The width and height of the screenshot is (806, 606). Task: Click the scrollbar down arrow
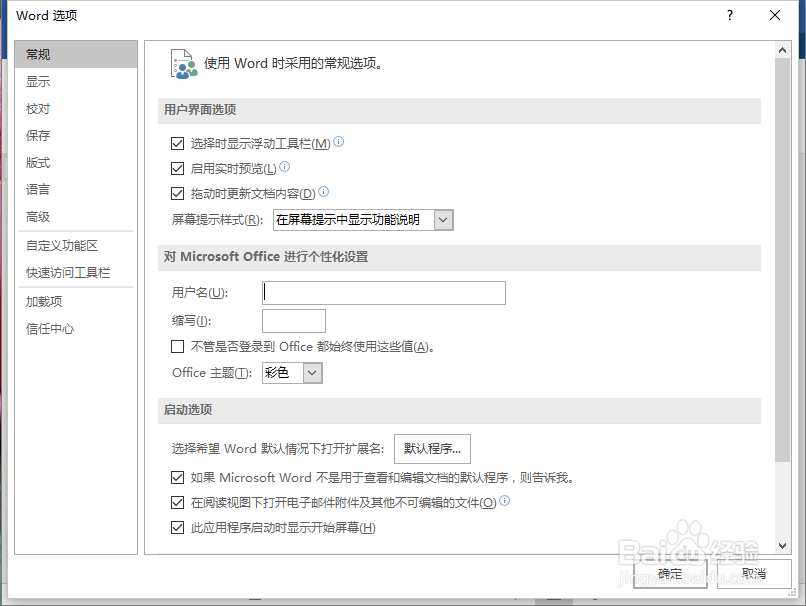click(782, 545)
